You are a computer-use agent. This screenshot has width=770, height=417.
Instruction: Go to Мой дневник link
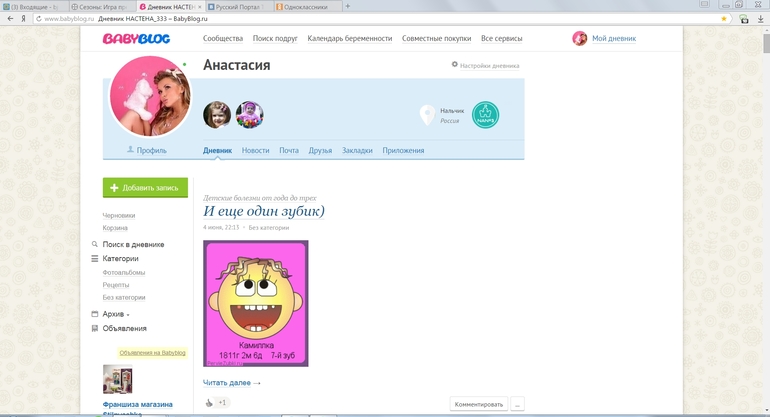pyautogui.click(x=614, y=38)
